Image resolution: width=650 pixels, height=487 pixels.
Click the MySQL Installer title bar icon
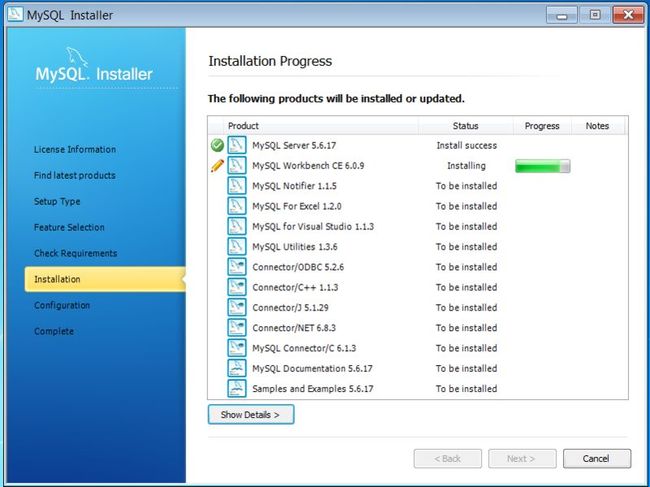[15, 15]
